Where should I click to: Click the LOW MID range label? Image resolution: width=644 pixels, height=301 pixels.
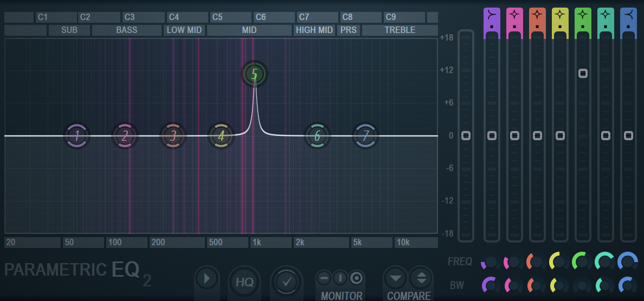pos(184,30)
